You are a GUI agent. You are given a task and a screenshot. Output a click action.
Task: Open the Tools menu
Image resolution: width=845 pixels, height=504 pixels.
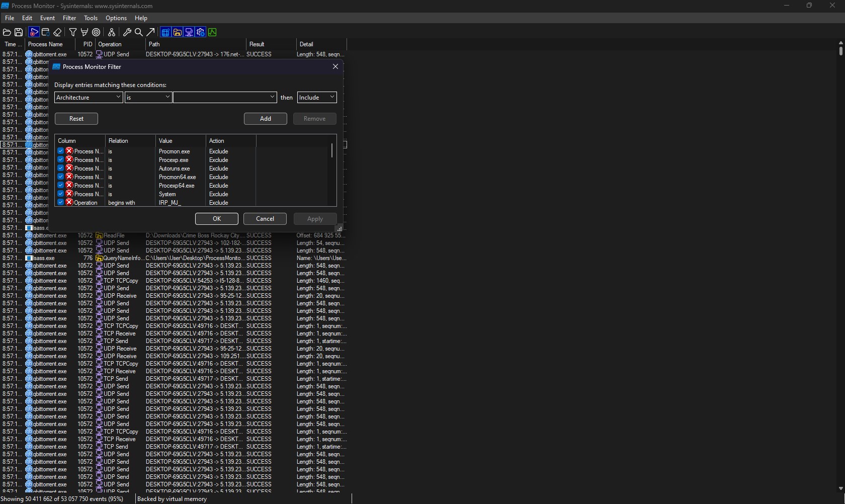[91, 18]
